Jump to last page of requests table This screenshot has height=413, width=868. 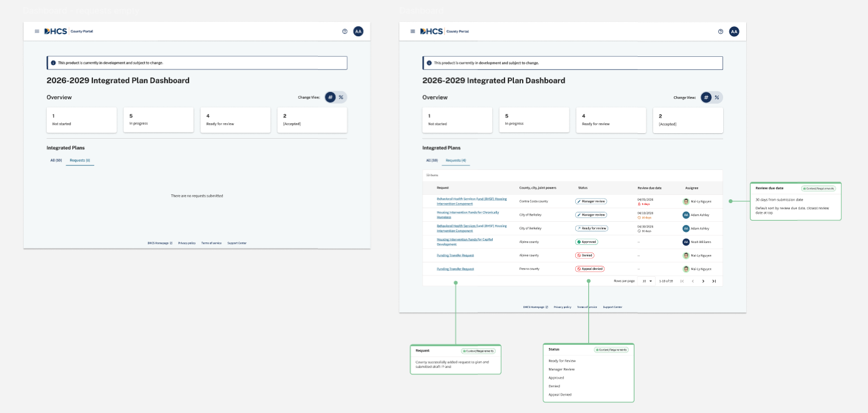click(x=714, y=281)
